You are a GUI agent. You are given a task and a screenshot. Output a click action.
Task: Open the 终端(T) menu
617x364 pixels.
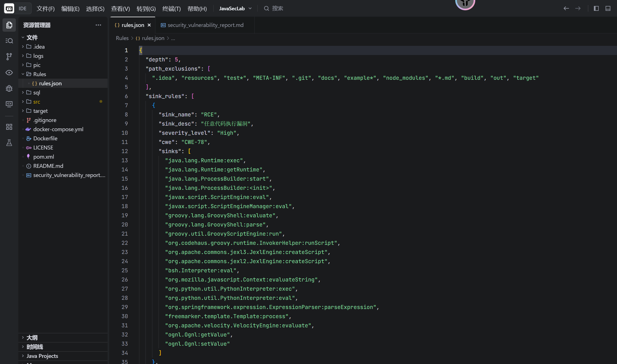(171, 9)
